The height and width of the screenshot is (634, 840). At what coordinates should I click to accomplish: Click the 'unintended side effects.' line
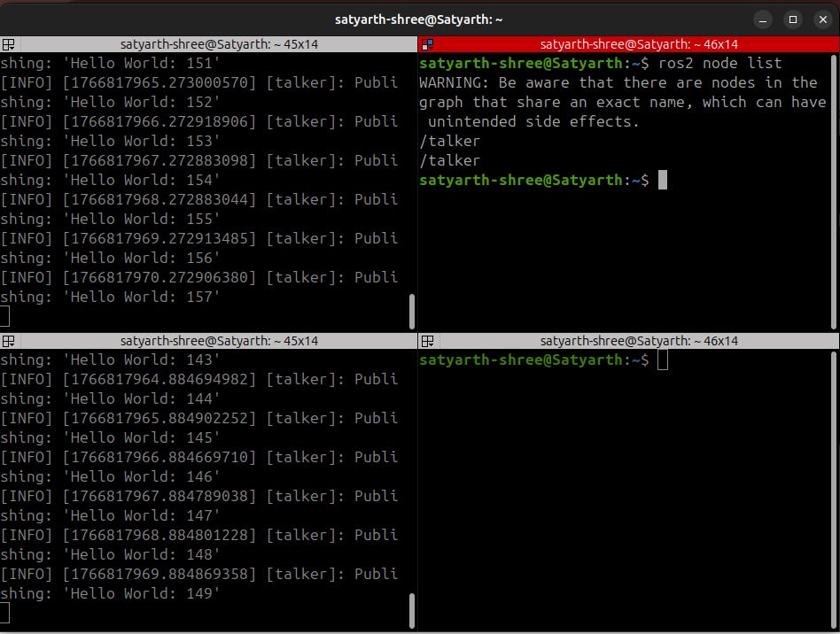(533, 121)
